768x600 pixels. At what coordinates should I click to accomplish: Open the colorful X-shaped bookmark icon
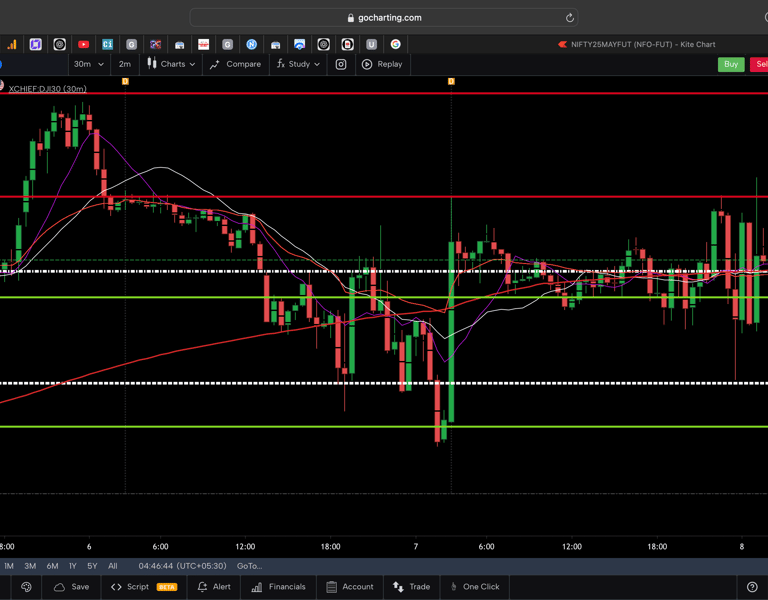(x=155, y=45)
